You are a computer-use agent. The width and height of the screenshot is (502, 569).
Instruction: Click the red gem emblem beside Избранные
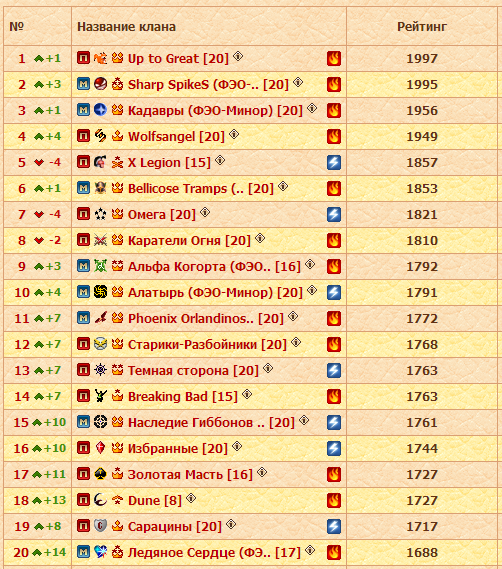coord(100,448)
